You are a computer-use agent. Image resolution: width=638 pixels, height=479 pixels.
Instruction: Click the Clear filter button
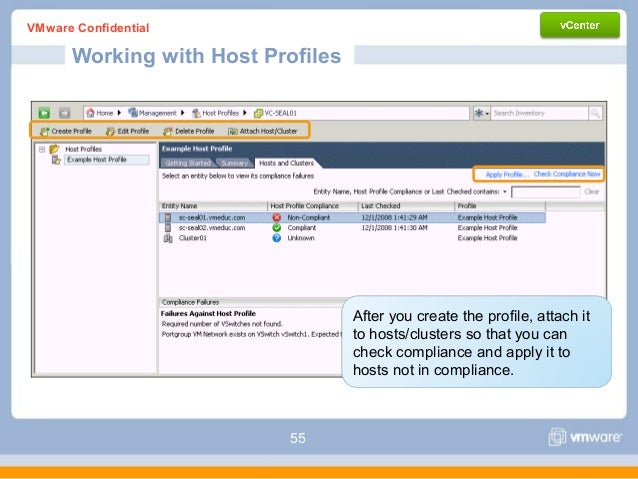(592, 192)
